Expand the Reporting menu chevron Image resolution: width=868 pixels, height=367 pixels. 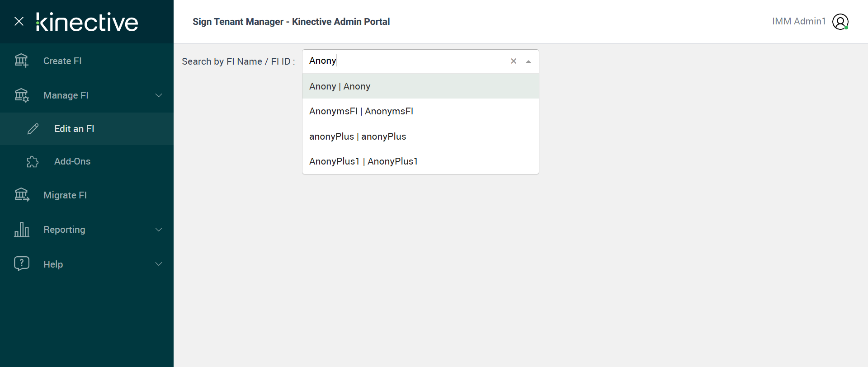click(x=159, y=230)
